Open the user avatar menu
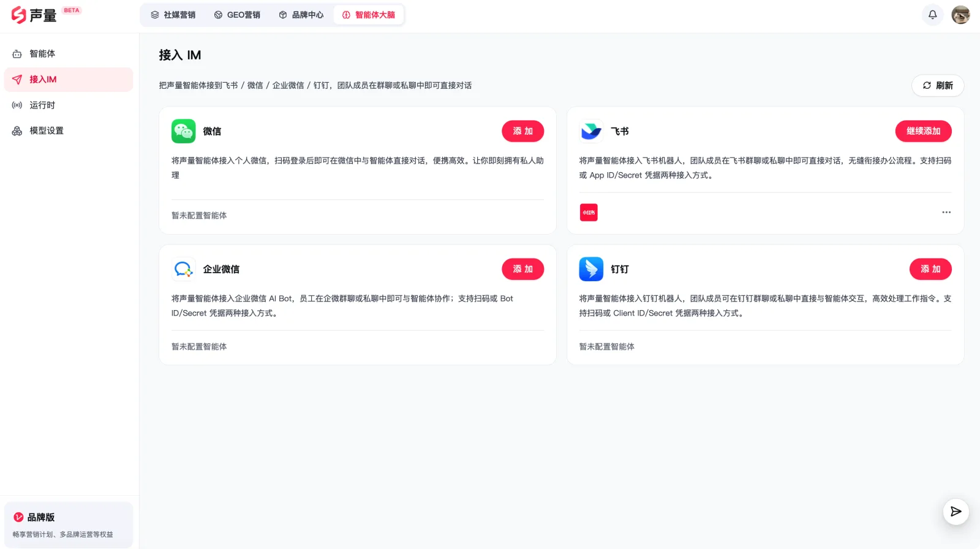Viewport: 980px width, 549px height. click(960, 15)
